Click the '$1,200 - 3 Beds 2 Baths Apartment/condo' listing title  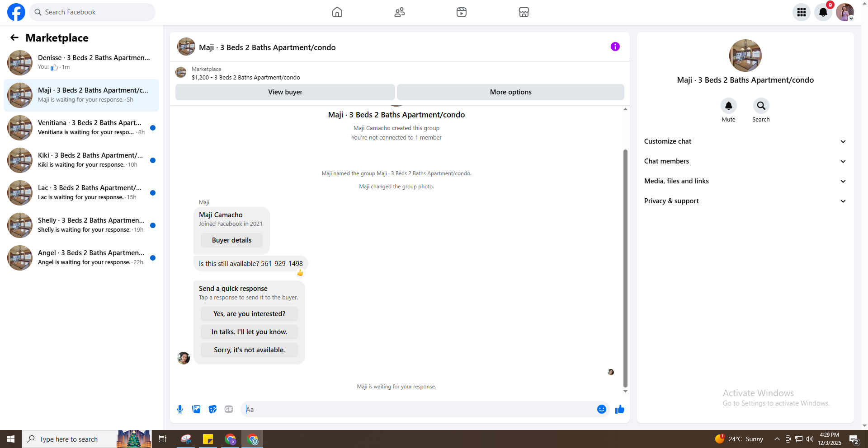(x=246, y=78)
